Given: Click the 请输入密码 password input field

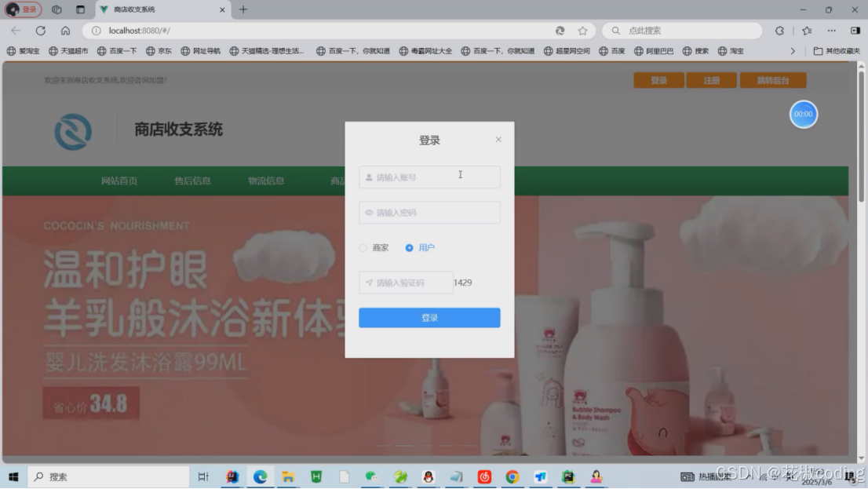Looking at the screenshot, I should pyautogui.click(x=429, y=213).
